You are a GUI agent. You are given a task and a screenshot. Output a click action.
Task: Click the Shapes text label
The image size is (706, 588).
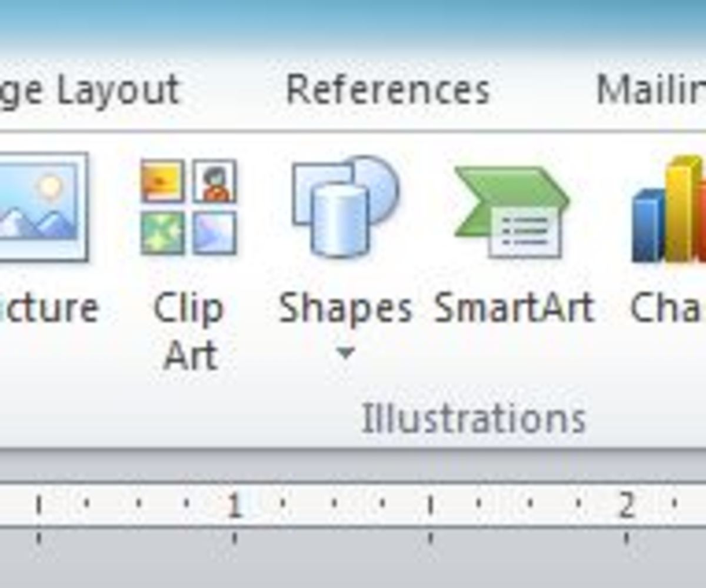pyautogui.click(x=347, y=305)
